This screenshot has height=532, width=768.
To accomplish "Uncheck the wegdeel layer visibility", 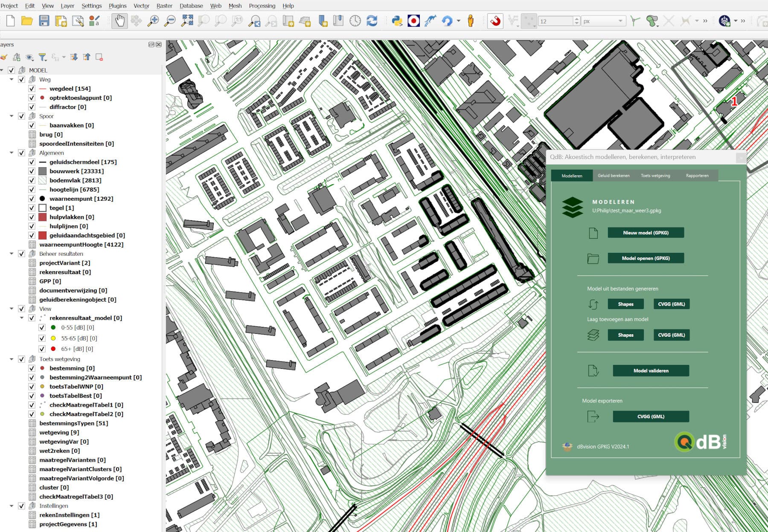I will pyautogui.click(x=32, y=89).
